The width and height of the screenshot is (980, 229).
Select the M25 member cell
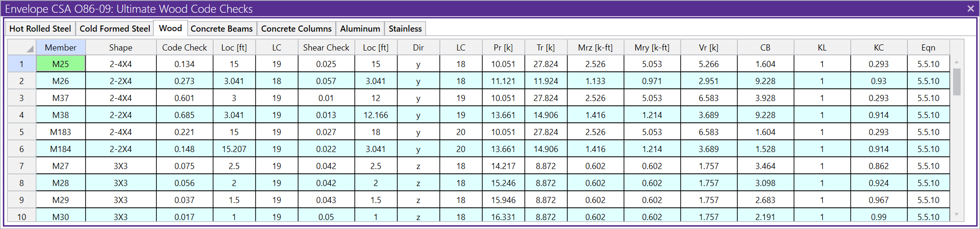click(x=60, y=64)
